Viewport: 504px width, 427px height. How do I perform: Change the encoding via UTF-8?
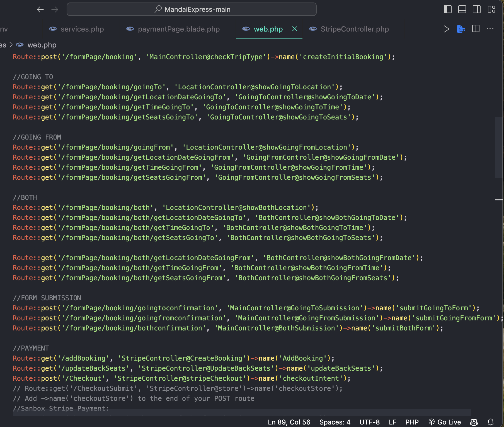pos(370,422)
